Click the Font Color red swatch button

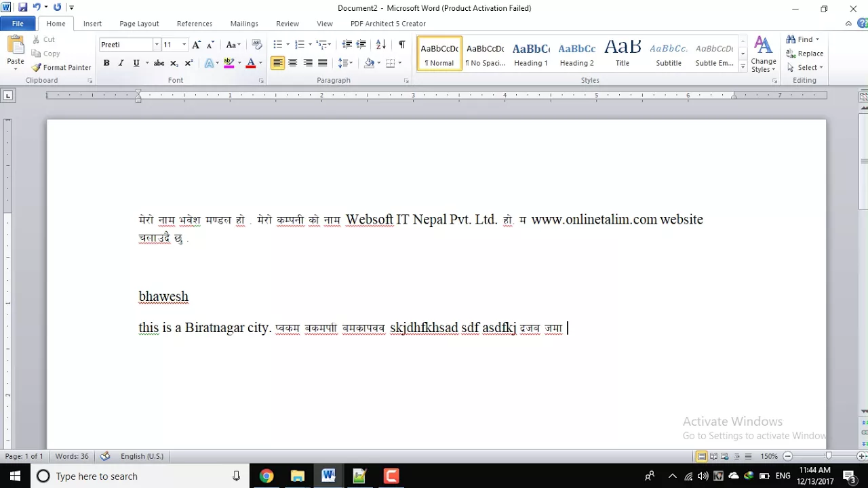pyautogui.click(x=250, y=63)
